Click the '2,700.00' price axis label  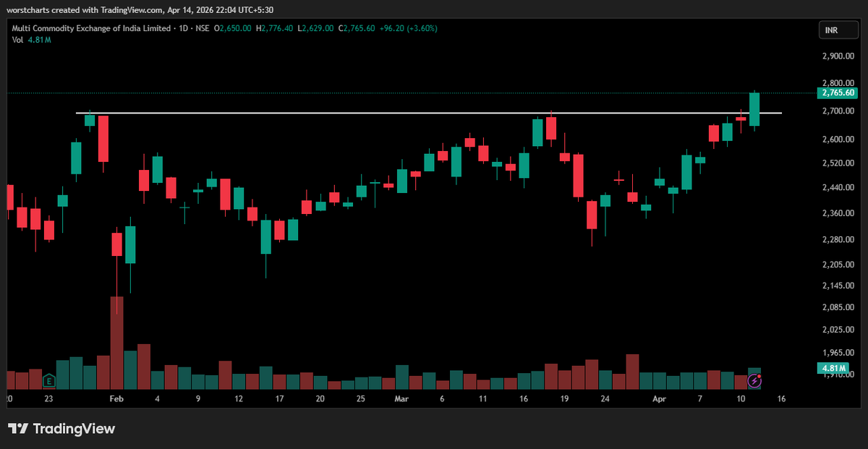pos(838,111)
